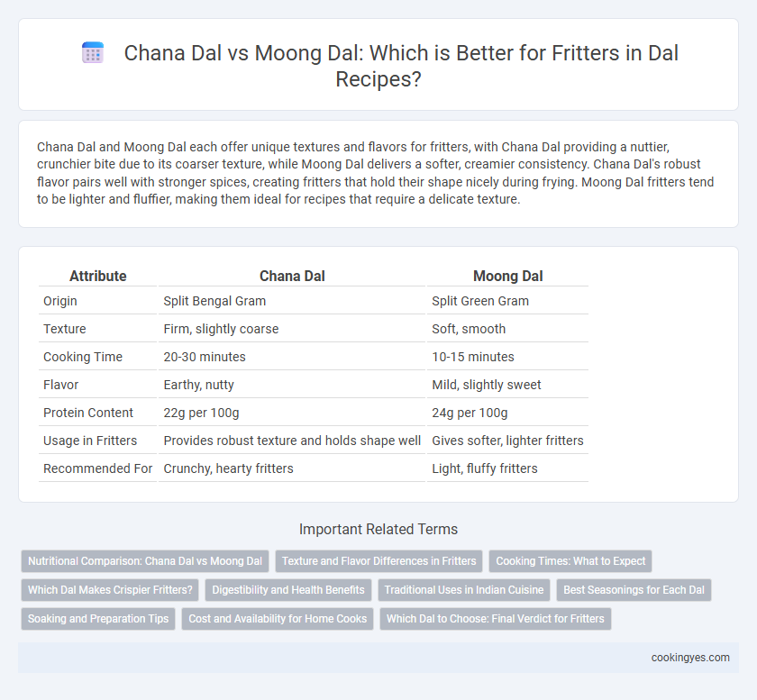Select Cooking Times: What to Expect tag
This screenshot has height=700, width=757.
[570, 561]
